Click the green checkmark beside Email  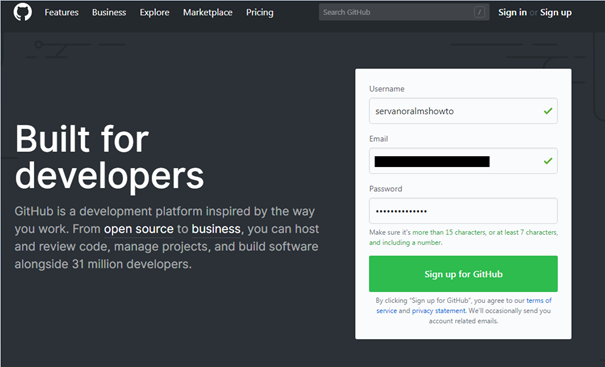pyautogui.click(x=548, y=161)
